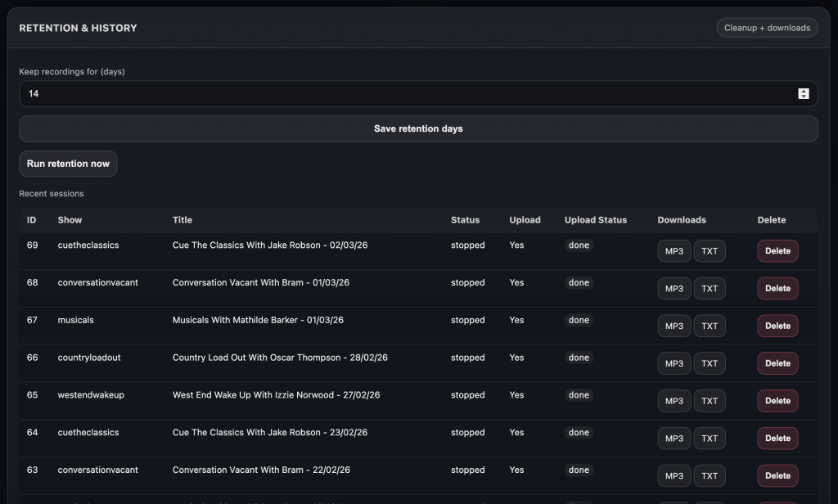
Task: Download MP3 for session 63
Action: coord(674,476)
